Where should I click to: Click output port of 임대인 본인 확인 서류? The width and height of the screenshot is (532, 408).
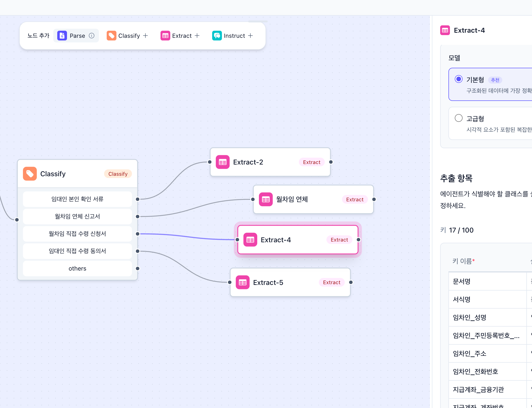[x=138, y=199]
